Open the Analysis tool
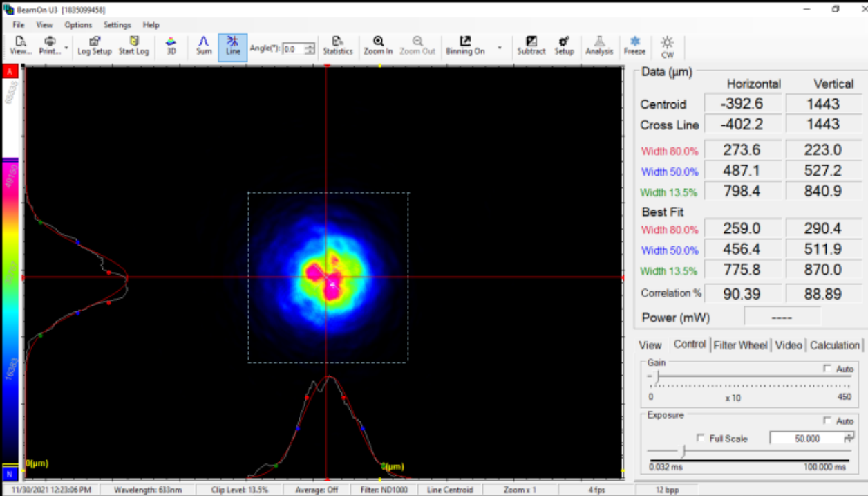Viewport: 868px width, 496px height. pos(599,46)
